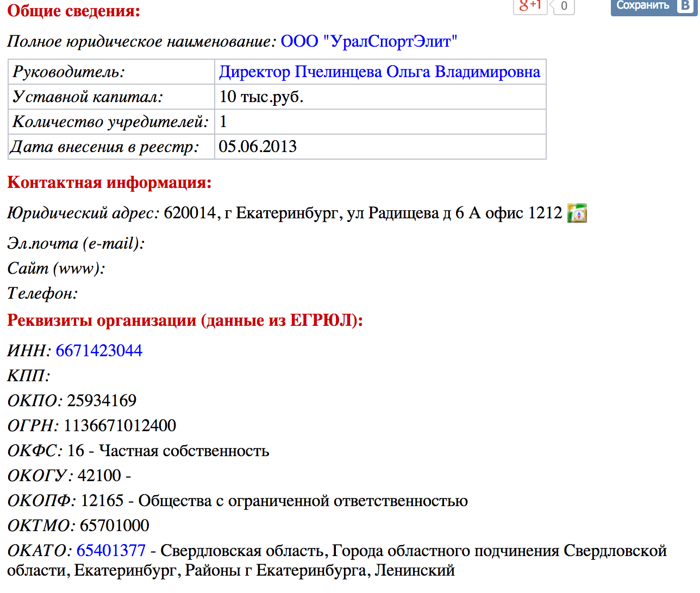The width and height of the screenshot is (700, 593).
Task: Click the Реквизиты организации heading
Action: pos(185,320)
